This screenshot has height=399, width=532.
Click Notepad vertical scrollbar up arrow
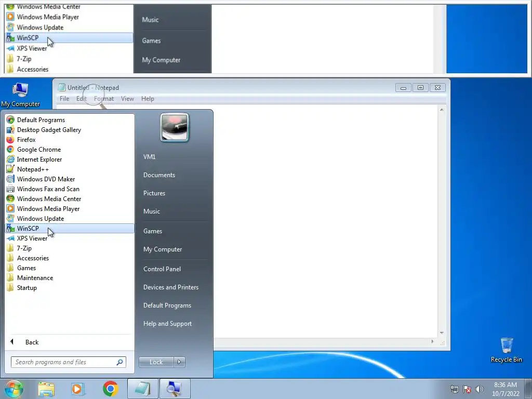(x=442, y=110)
